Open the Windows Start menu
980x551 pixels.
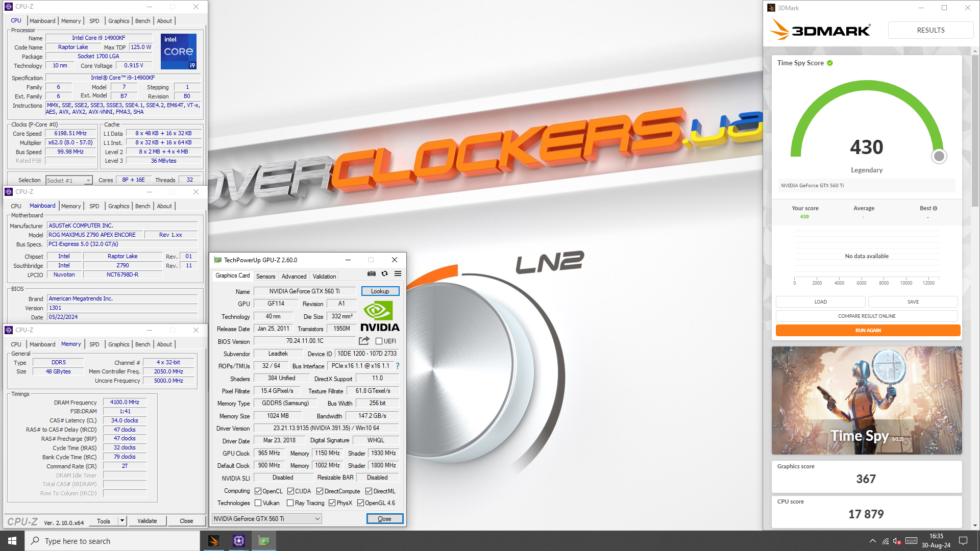click(x=12, y=541)
